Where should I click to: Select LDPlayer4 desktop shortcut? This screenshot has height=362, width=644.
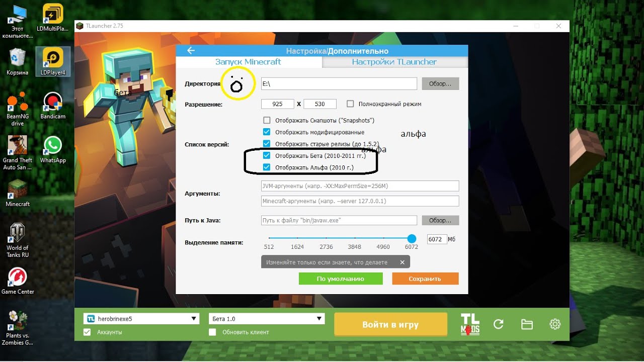(53, 62)
